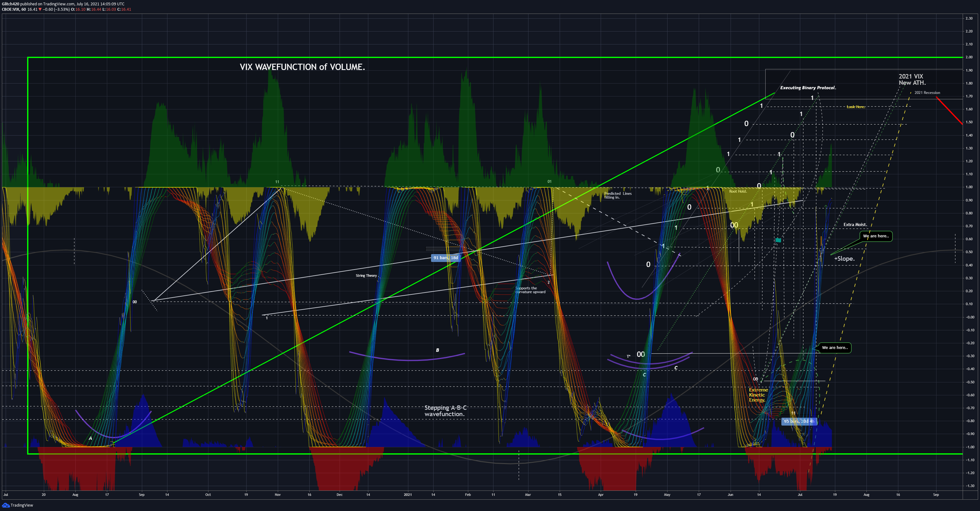Click 'Predicted Lines filling in.' note

(618, 195)
